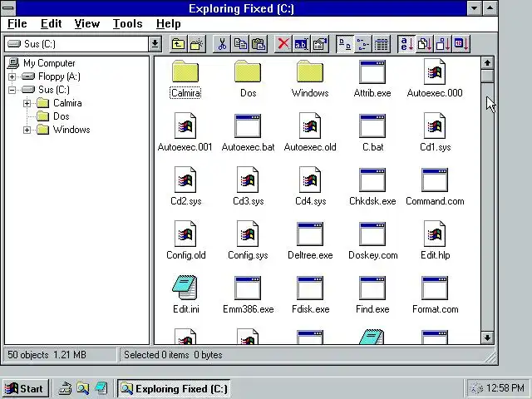Select Command.com file icon

pyautogui.click(x=435, y=180)
